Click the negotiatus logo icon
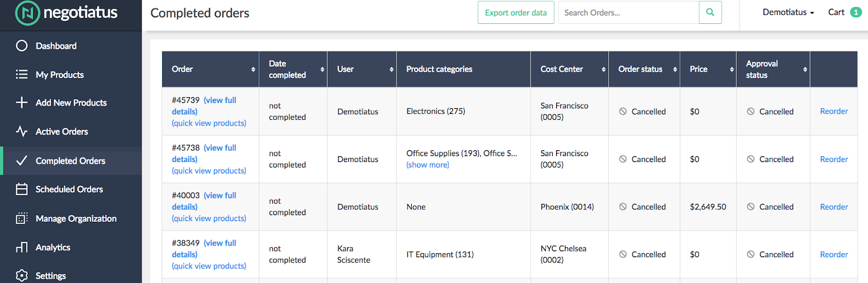Viewport: 868px width, 283px height. tap(27, 12)
